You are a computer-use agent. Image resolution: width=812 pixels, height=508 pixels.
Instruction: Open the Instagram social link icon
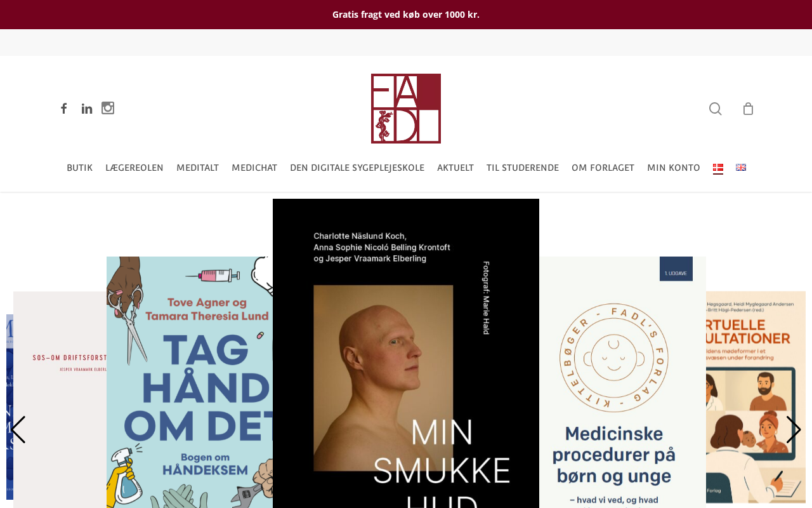pyautogui.click(x=108, y=108)
